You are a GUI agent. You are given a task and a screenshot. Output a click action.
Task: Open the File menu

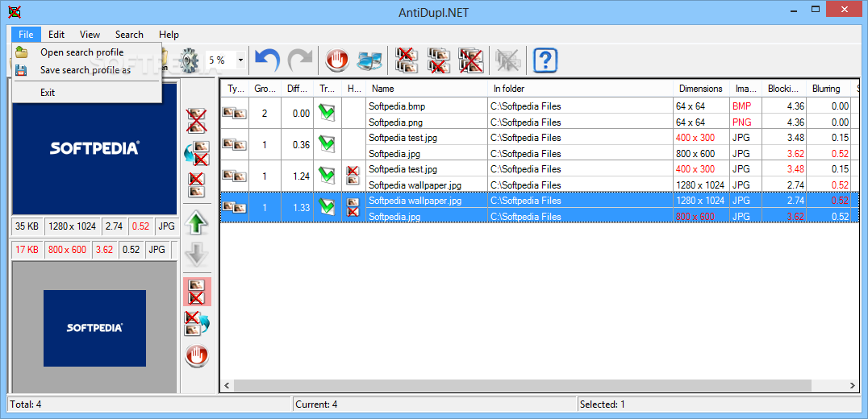[26, 35]
